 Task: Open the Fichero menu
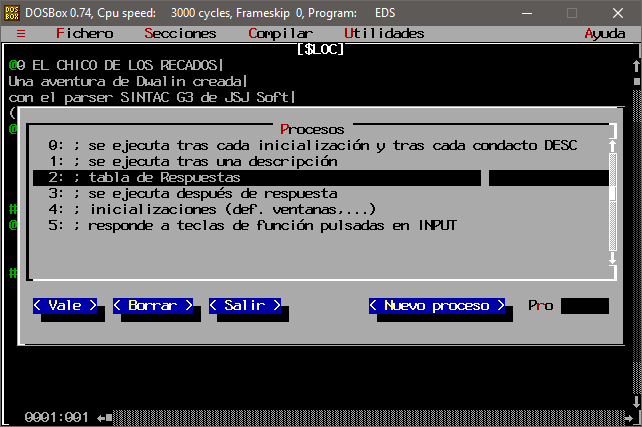[84, 34]
